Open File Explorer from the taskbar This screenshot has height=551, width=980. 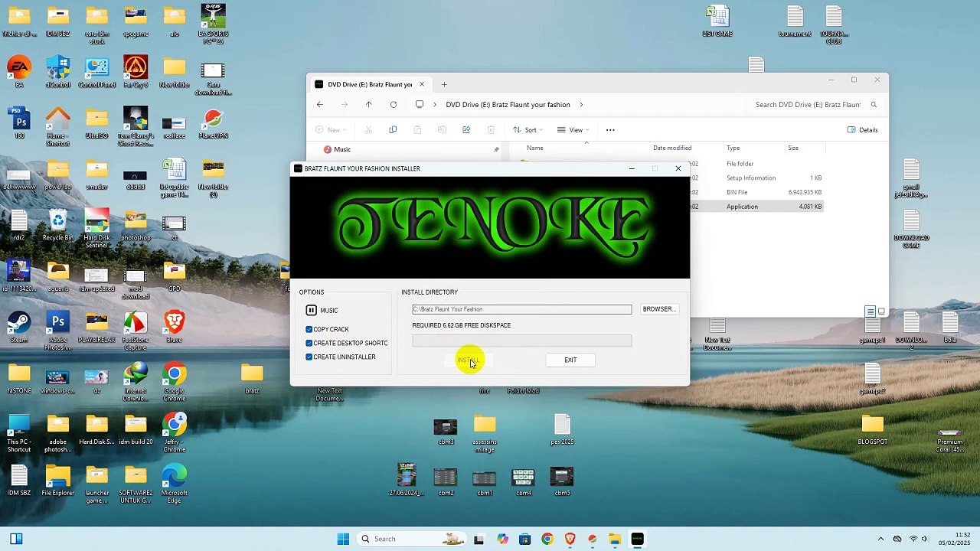pos(615,539)
